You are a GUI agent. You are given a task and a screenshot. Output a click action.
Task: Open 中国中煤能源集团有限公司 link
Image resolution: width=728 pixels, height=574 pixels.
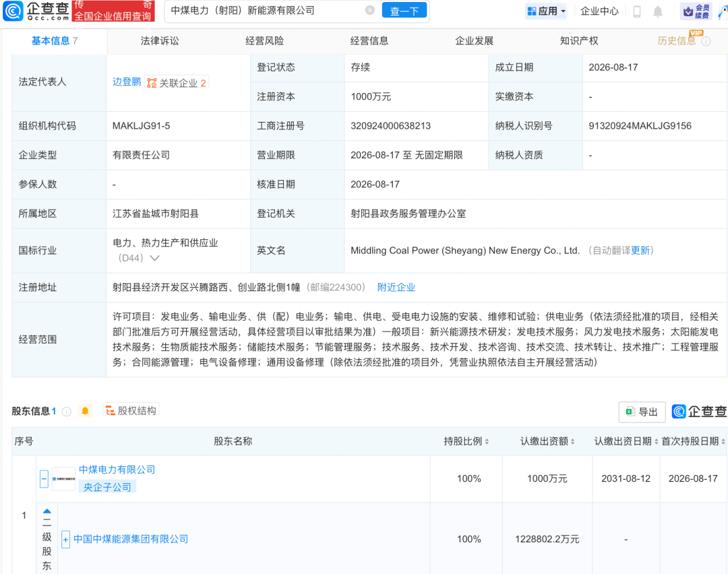click(131, 539)
